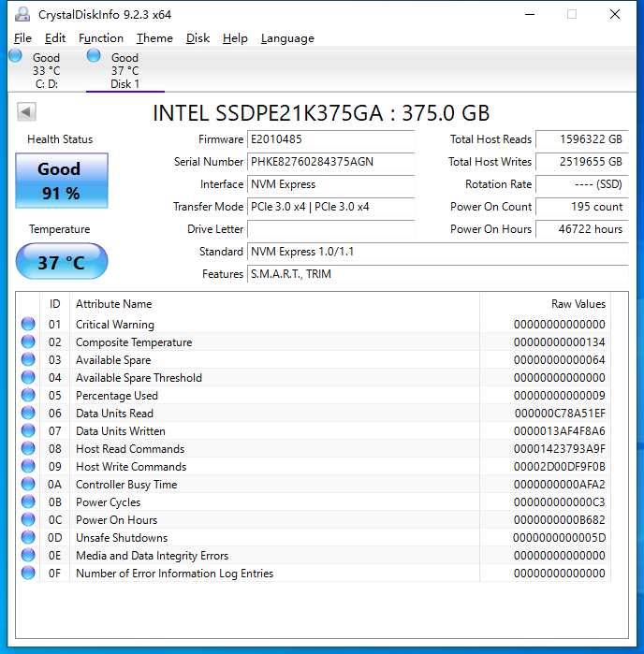Click the blue status circle for Disk 1

94,55
